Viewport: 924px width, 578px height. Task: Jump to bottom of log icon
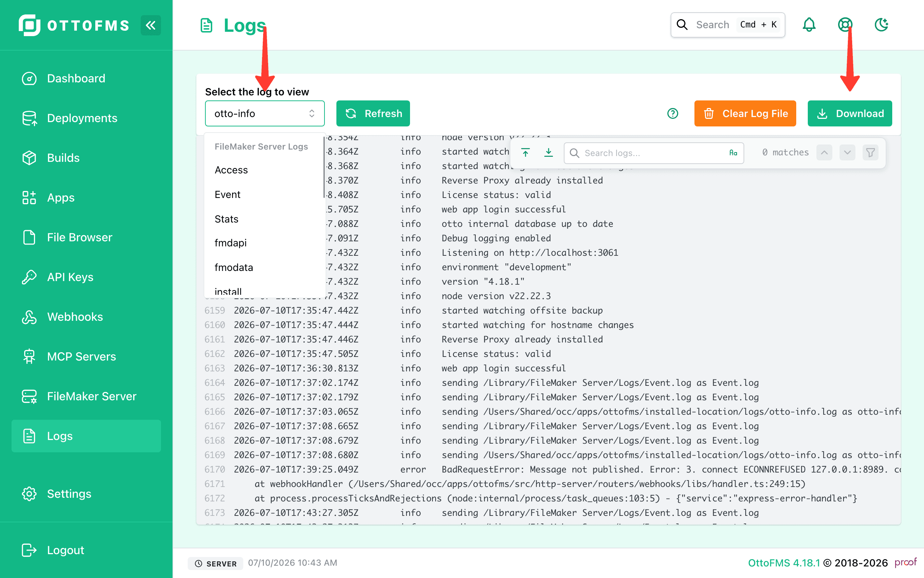coord(548,153)
